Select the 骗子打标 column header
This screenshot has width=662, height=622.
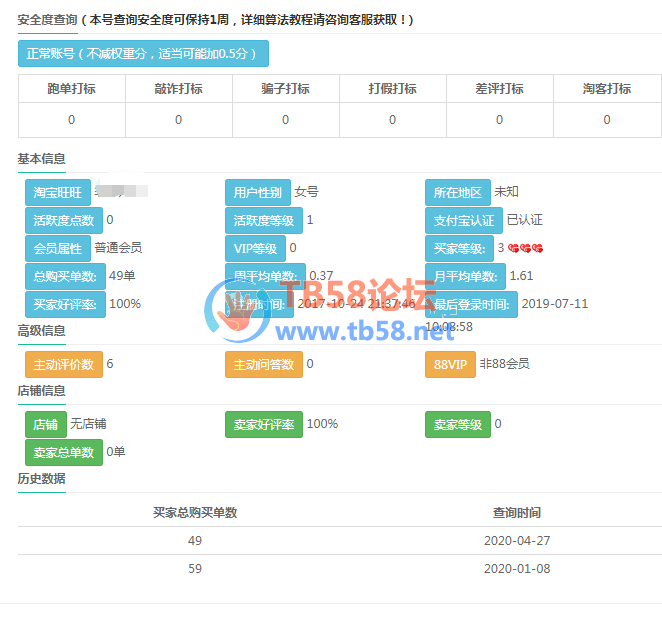coord(285,89)
